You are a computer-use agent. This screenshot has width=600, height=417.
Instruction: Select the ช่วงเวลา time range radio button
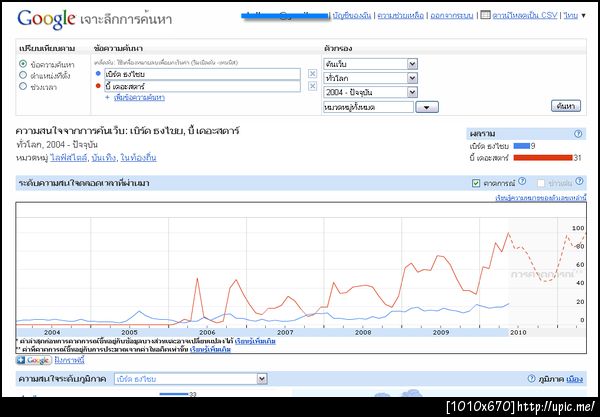click(x=23, y=86)
